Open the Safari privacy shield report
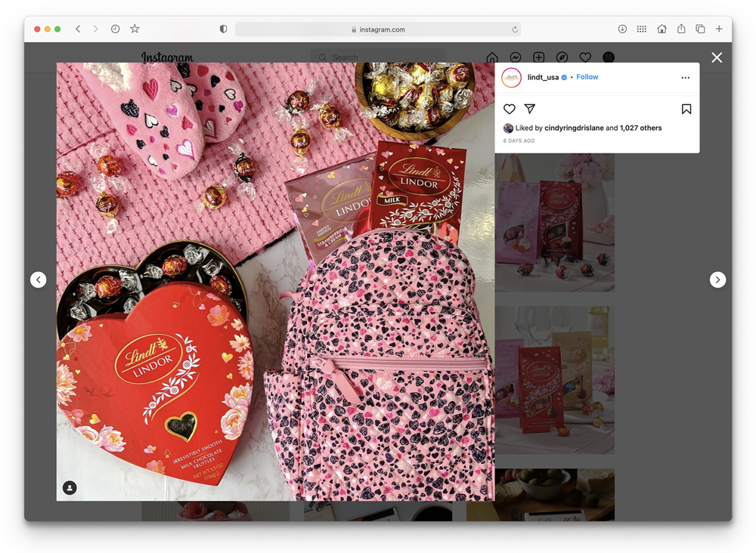This screenshot has width=756, height=553. coord(223,29)
